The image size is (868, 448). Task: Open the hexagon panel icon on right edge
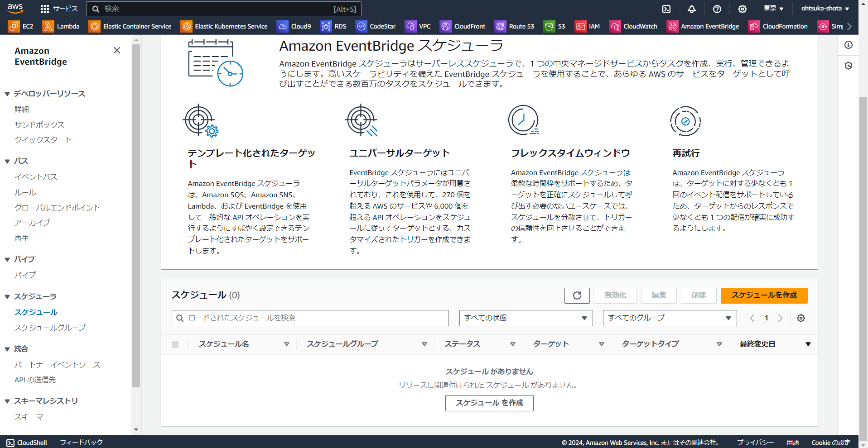(x=849, y=66)
